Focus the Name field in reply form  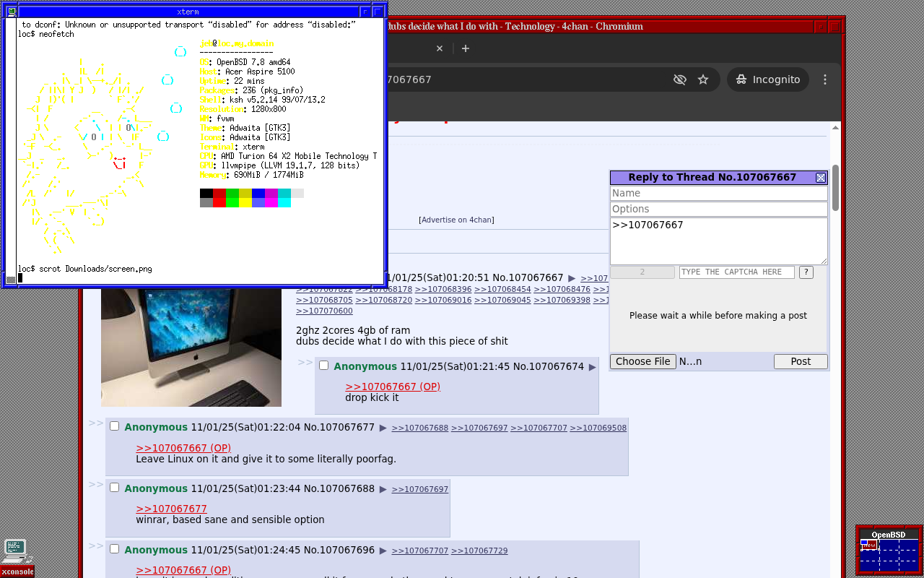pyautogui.click(x=719, y=193)
